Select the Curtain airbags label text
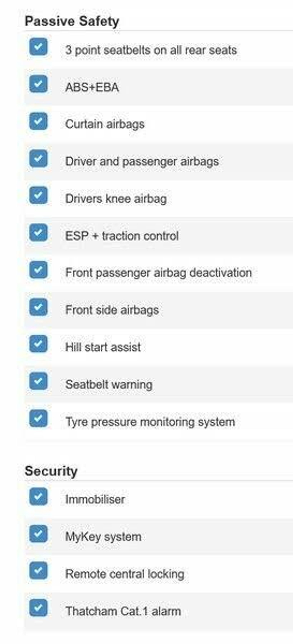The height and width of the screenshot is (644, 293). pos(105,124)
